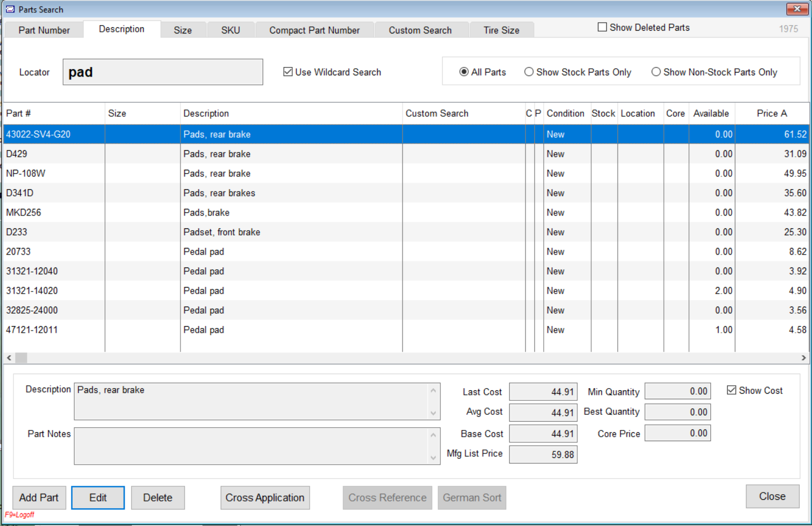Viewport: 812px width, 526px height.
Task: Select part row MKD256
Action: (x=406, y=212)
